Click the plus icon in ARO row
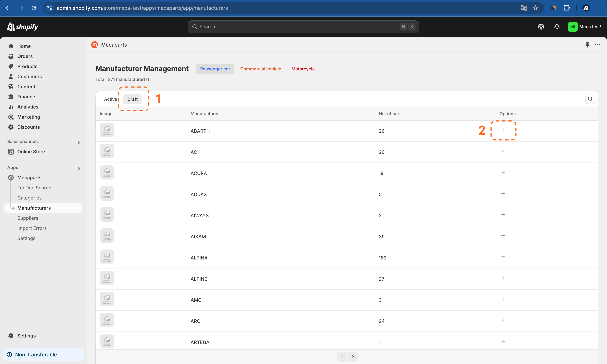The image size is (607, 364). point(503,320)
